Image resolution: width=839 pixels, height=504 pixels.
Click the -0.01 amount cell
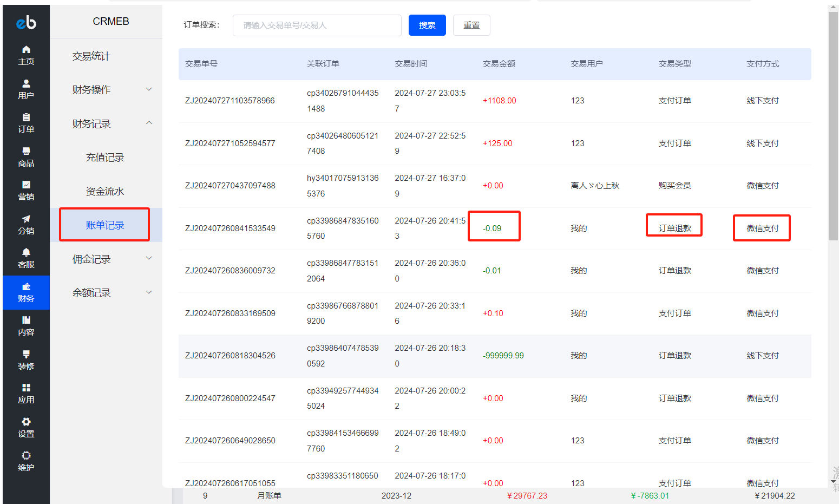[492, 271]
